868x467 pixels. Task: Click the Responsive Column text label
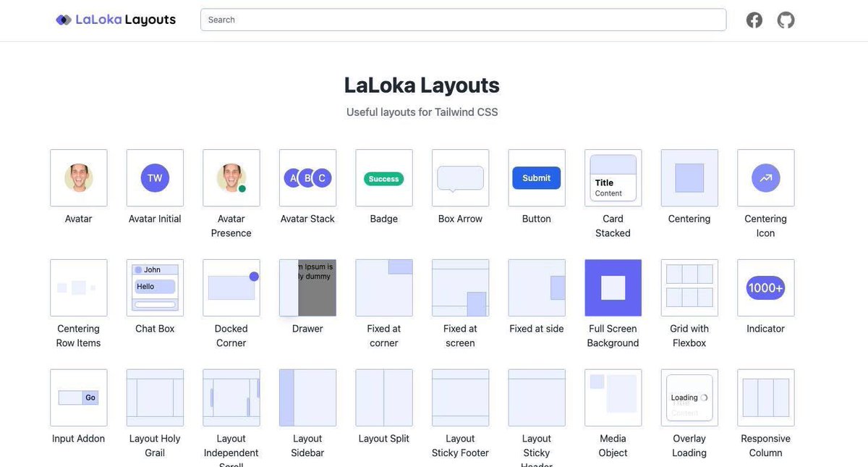(765, 446)
